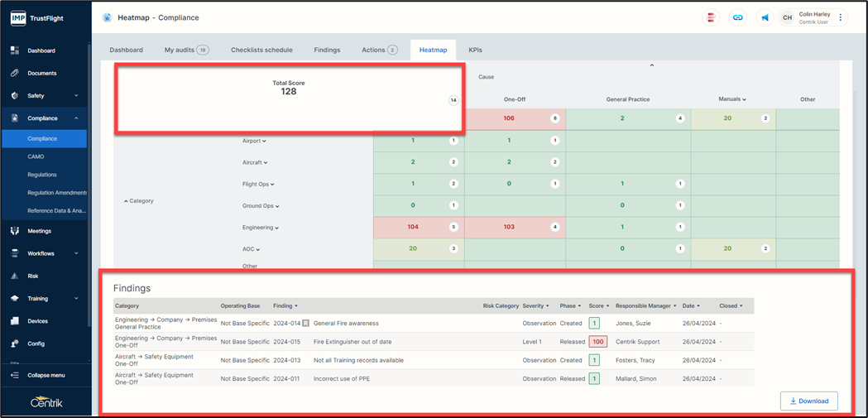868x418 pixels.
Task: Click the red 106 One-Off heatmap cell
Action: 509,118
